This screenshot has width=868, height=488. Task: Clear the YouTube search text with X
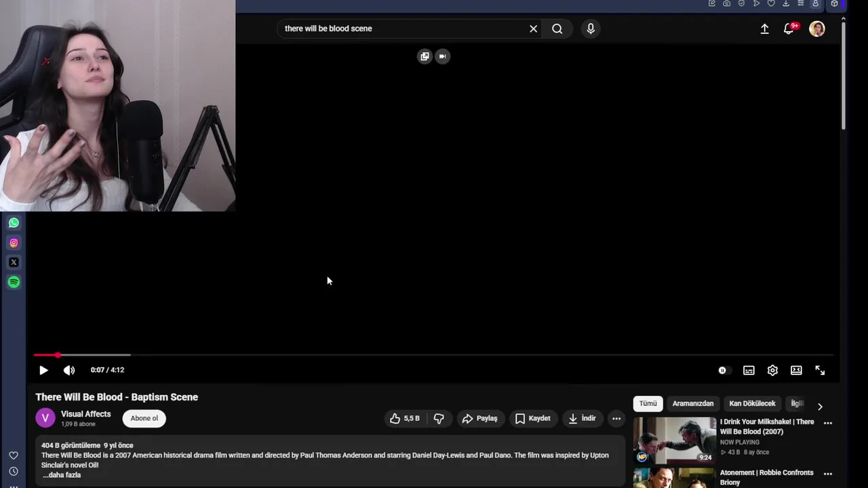click(x=533, y=28)
